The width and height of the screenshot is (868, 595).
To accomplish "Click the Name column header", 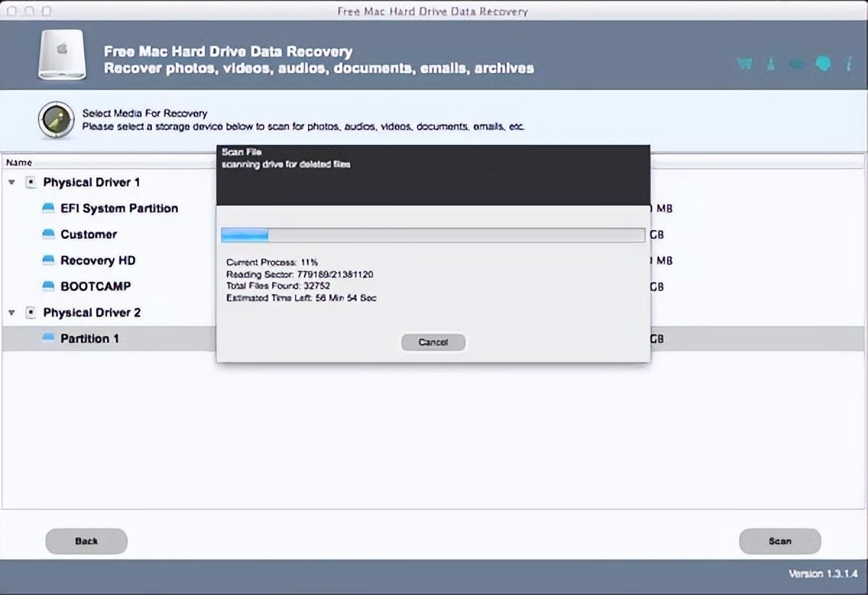I will tap(19, 163).
